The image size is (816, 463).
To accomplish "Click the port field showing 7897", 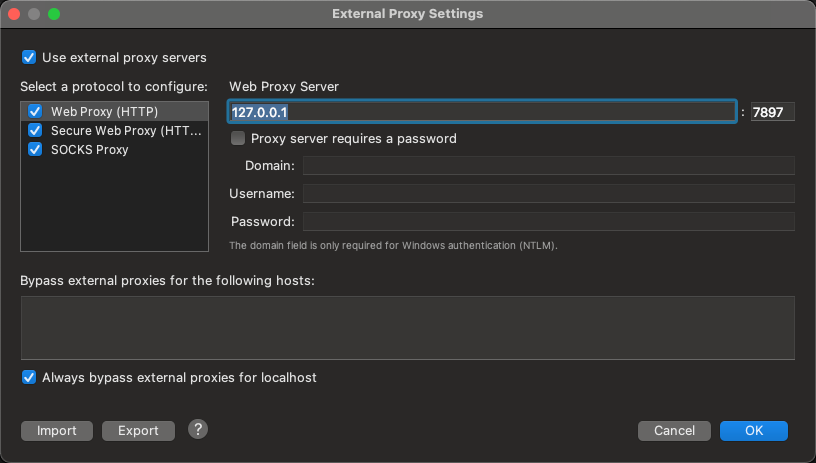I will coord(772,112).
